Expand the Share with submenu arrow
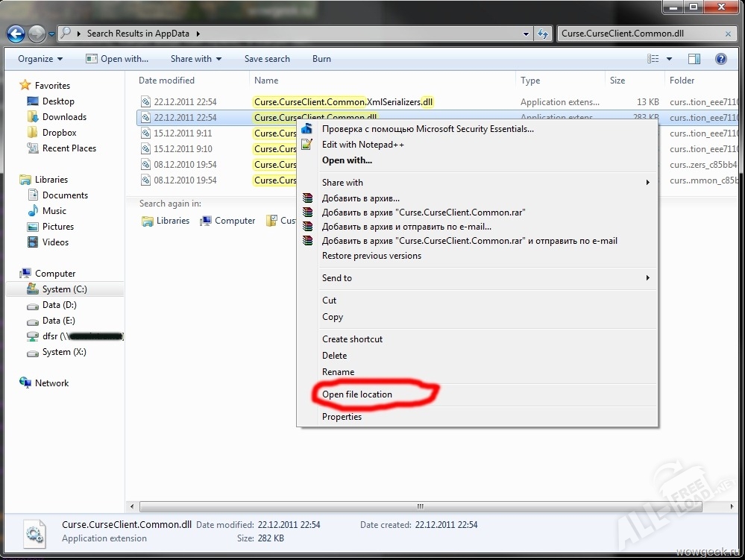The width and height of the screenshot is (745, 560). [647, 183]
